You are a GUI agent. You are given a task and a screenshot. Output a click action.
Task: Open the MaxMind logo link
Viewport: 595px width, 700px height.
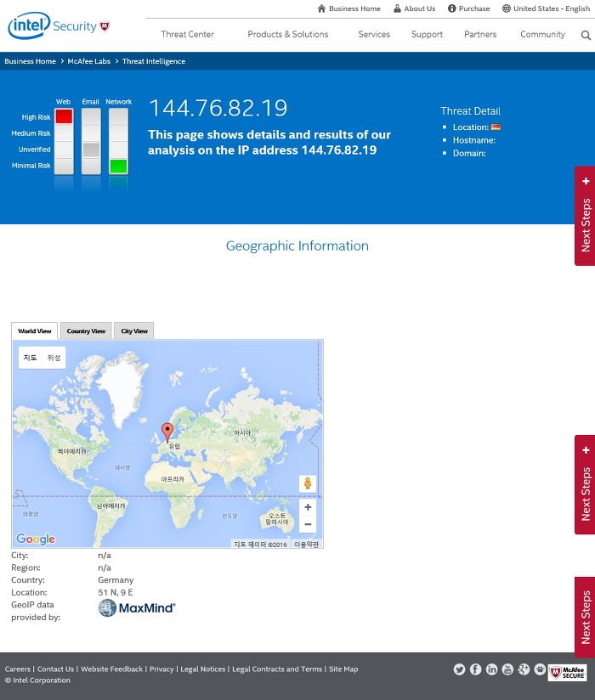[137, 608]
